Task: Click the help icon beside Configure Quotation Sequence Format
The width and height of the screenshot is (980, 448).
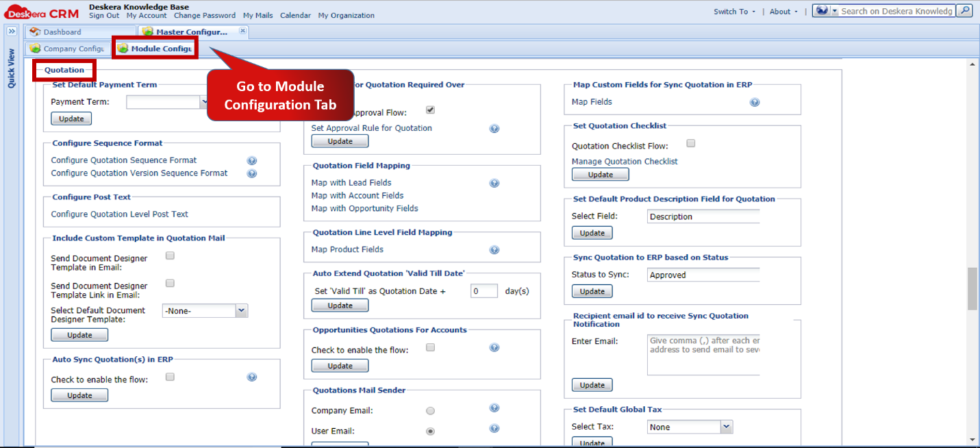Action: 252,160
